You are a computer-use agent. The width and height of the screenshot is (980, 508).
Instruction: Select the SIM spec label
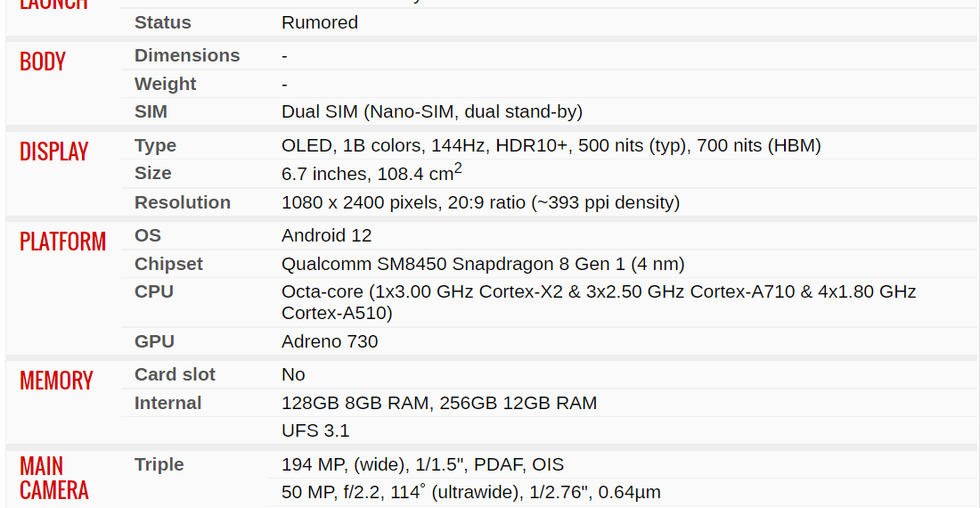tap(151, 111)
